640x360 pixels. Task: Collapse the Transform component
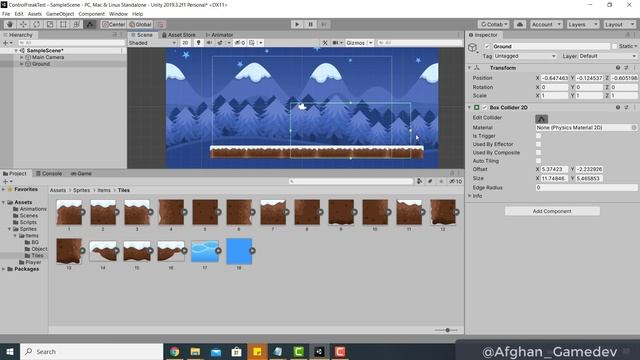pos(469,68)
